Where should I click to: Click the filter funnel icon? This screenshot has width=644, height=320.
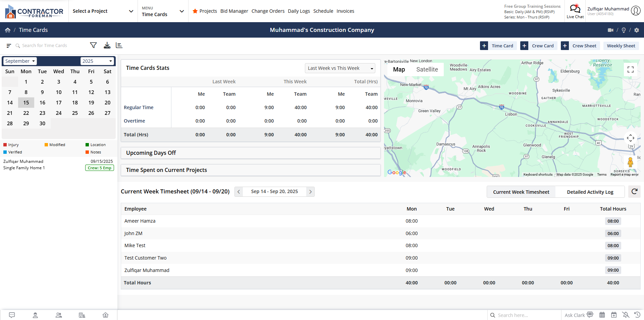pos(93,45)
